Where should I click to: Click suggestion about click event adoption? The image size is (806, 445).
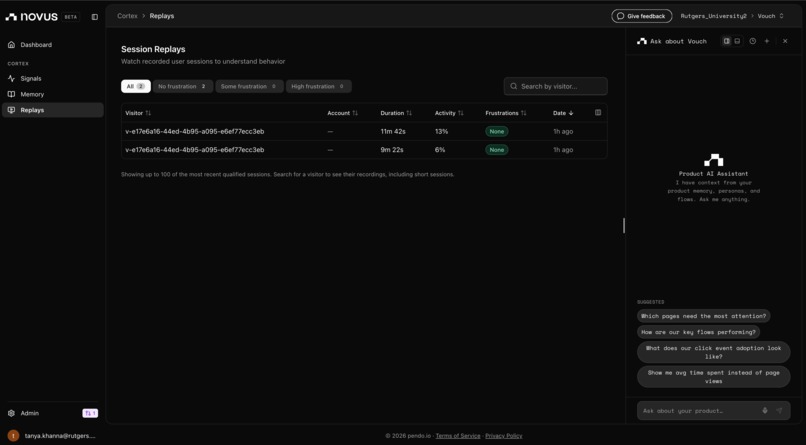tap(713, 352)
